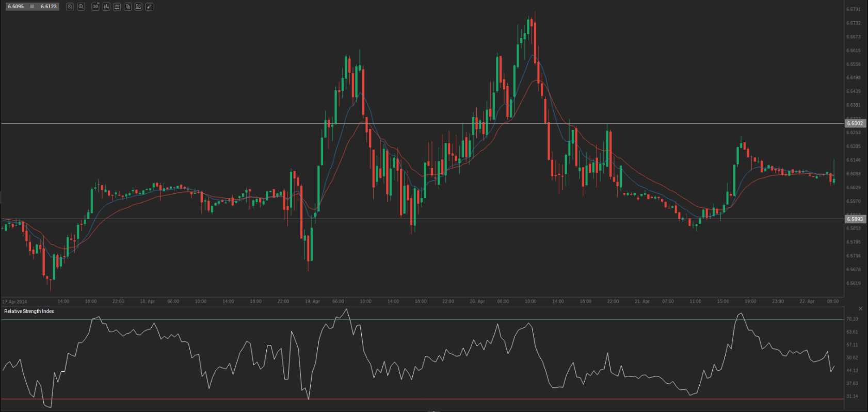This screenshot has height=412, width=868.
Task: Click the red RSI oversold level line
Action: click(413, 399)
